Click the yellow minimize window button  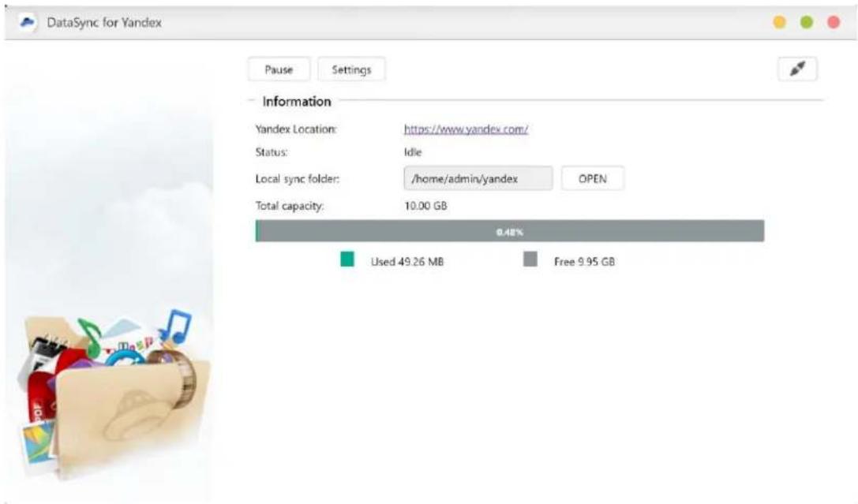pos(779,22)
